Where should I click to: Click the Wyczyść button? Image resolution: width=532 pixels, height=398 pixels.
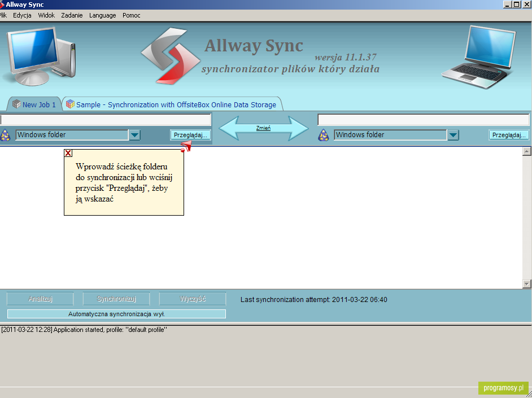193,299
